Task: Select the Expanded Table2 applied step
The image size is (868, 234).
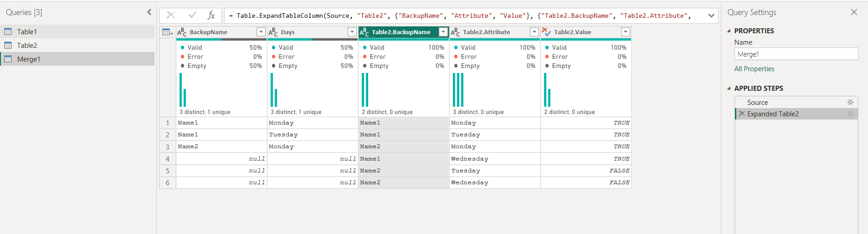Action: pyautogui.click(x=796, y=114)
